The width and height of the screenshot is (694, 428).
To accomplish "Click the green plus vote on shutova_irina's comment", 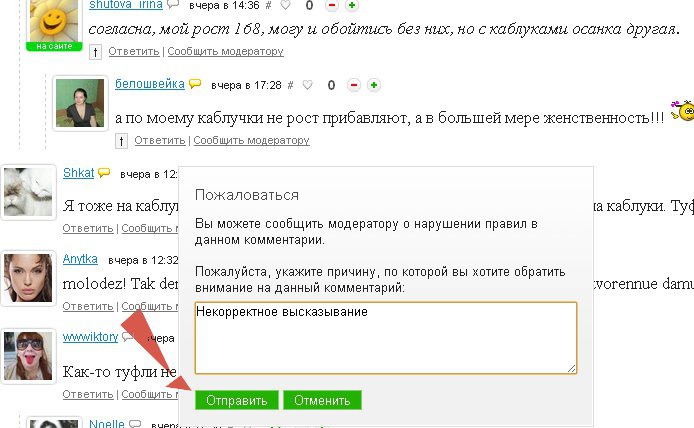I will click(352, 5).
